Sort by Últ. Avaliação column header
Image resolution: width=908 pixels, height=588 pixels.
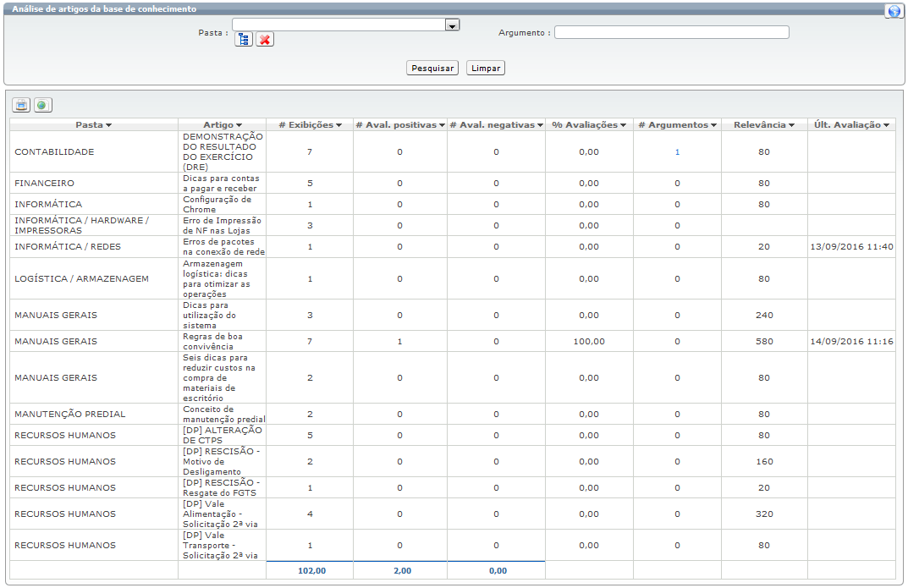851,125
